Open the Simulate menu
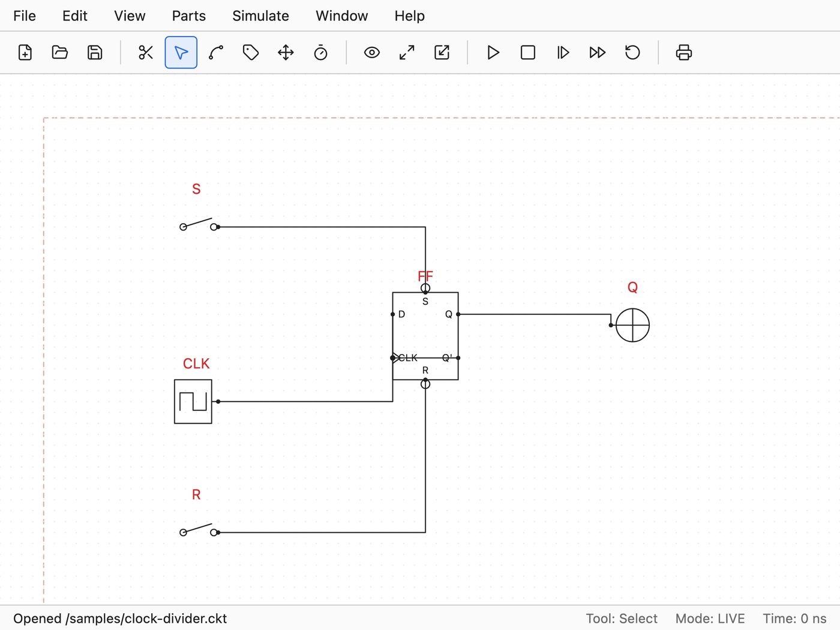This screenshot has height=630, width=840. tap(260, 16)
